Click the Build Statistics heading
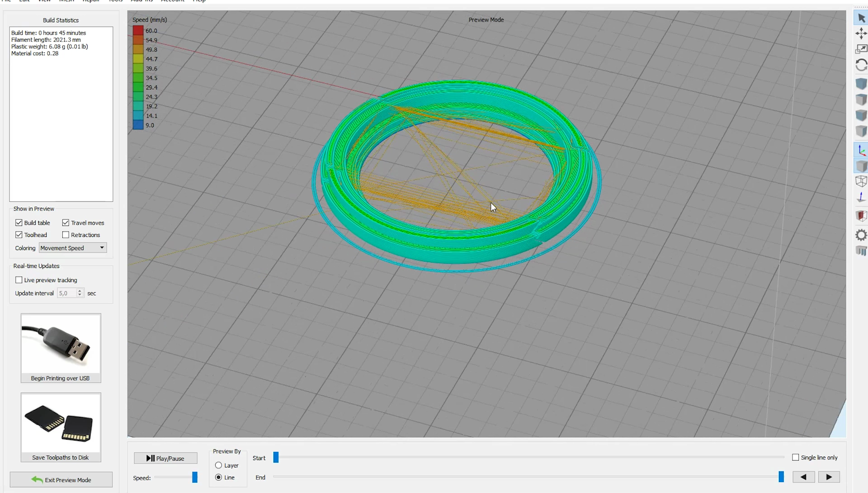Image resolution: width=868 pixels, height=493 pixels. point(61,20)
